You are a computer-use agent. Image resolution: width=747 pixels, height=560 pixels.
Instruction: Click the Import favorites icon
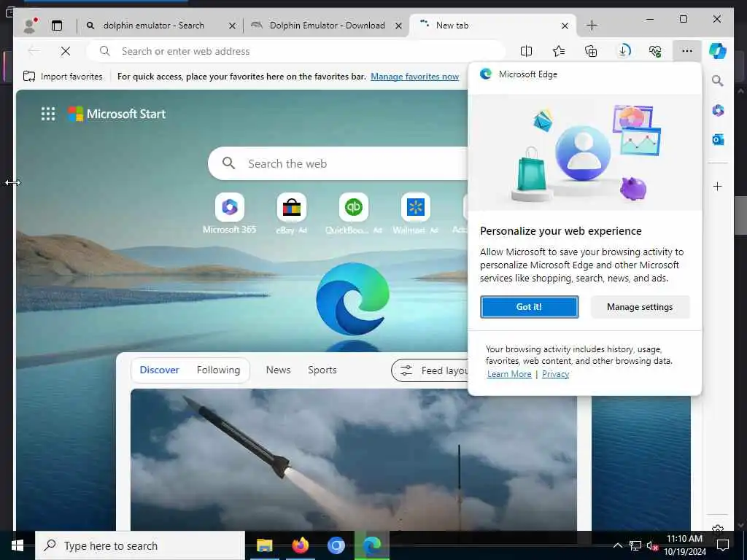[x=29, y=76]
